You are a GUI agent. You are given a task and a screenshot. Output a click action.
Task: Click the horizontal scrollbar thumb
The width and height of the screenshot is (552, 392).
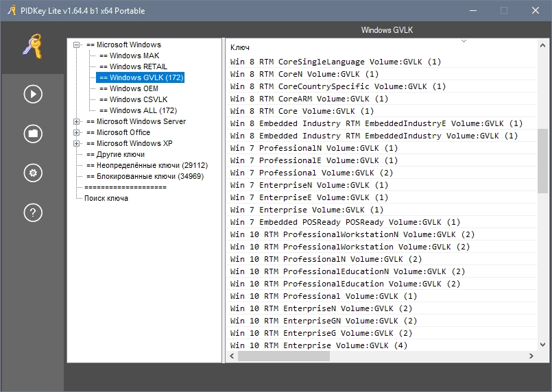point(284,356)
